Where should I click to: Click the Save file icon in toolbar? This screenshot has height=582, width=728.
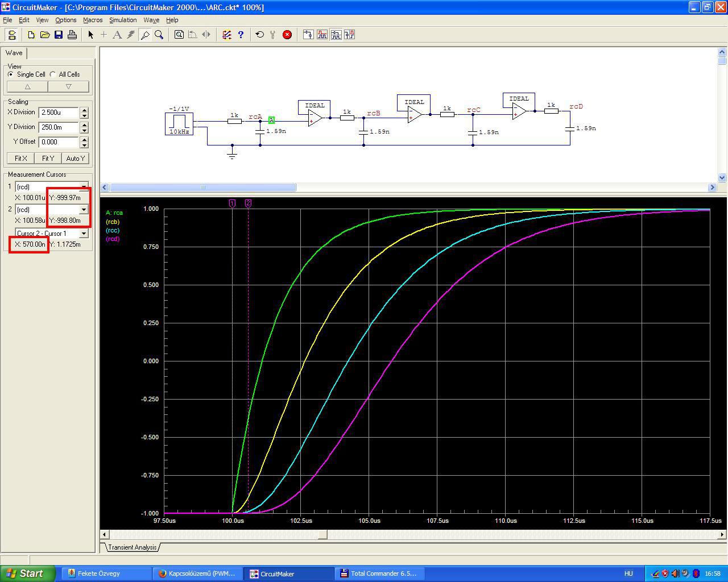(59, 35)
